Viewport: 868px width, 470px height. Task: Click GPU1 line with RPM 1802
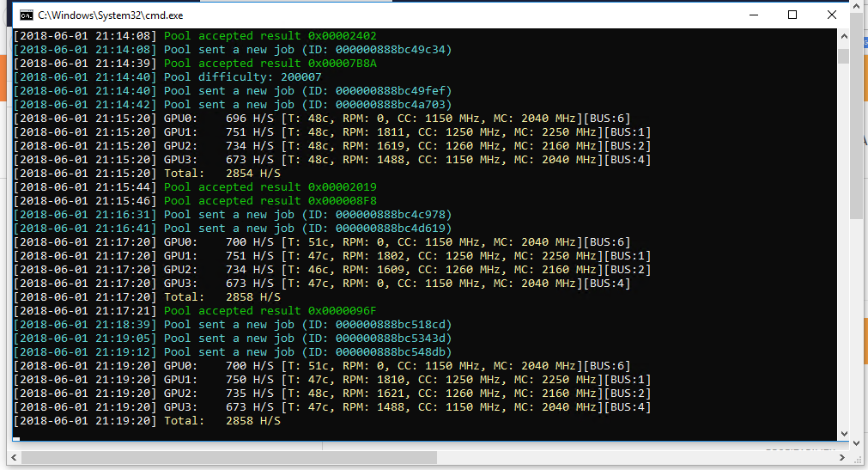(332, 255)
